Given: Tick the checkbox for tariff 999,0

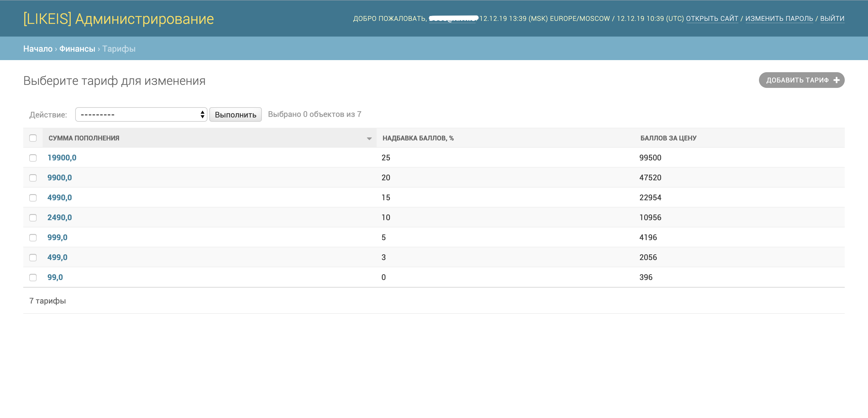Looking at the screenshot, I should point(33,238).
